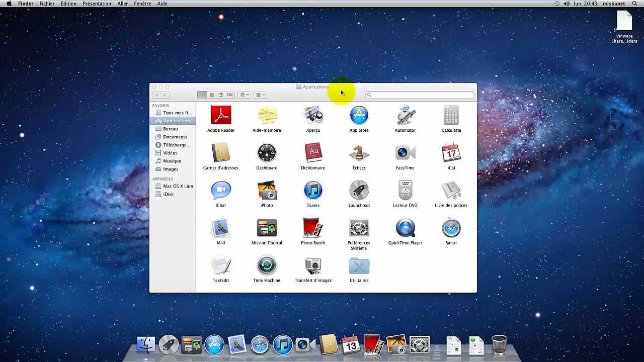Viewport: 644px width, 362px height.
Task: Select the Dashboard application icon
Action: click(267, 153)
